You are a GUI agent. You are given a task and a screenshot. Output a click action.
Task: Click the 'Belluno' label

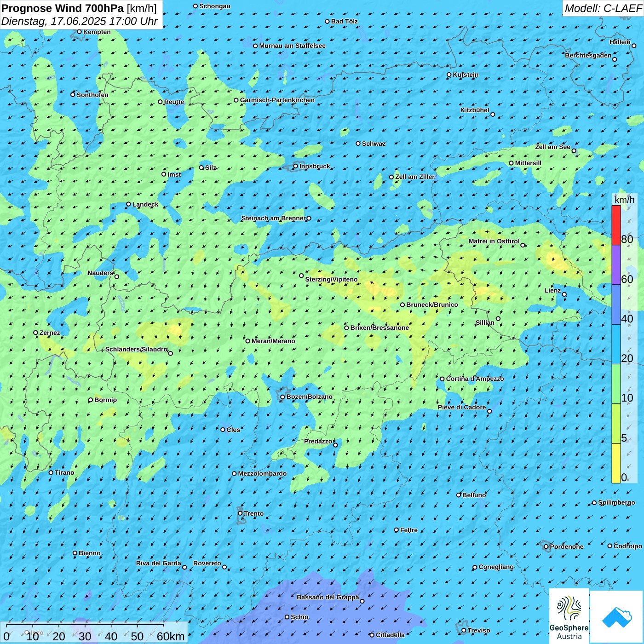tap(474, 495)
